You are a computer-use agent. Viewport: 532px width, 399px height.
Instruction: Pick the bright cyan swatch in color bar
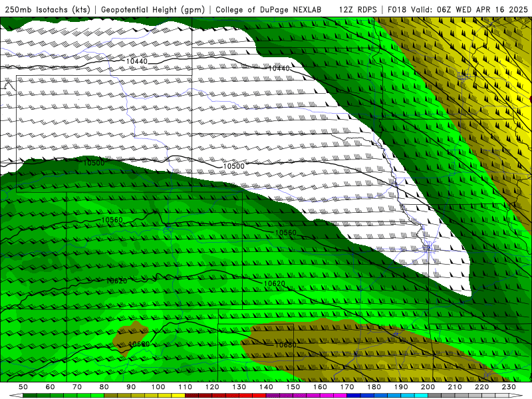[421, 396]
